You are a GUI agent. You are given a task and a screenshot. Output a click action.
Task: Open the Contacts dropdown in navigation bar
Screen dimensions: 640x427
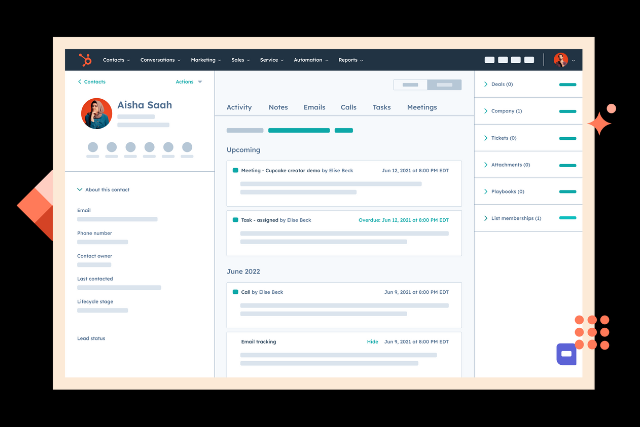click(116, 60)
